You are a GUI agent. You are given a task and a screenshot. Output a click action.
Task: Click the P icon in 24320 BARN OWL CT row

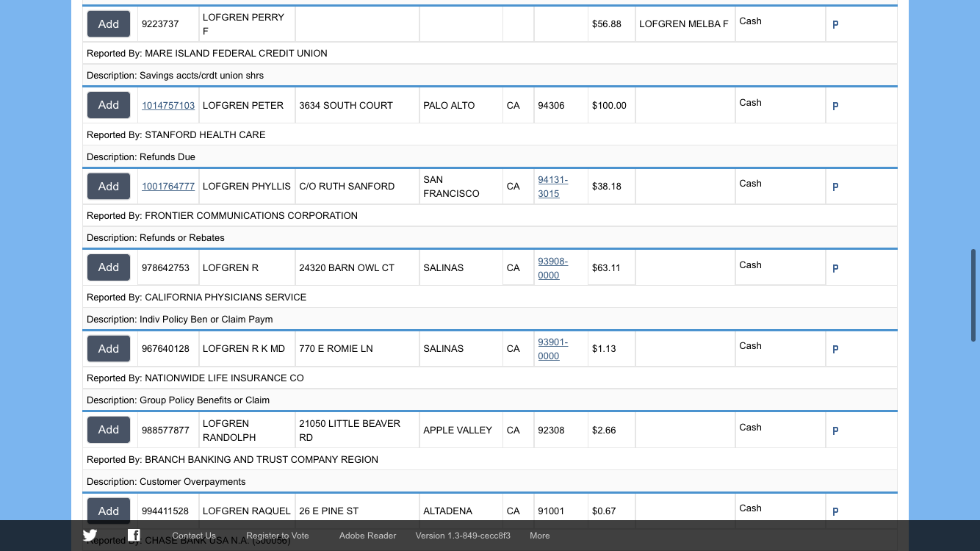(x=835, y=268)
